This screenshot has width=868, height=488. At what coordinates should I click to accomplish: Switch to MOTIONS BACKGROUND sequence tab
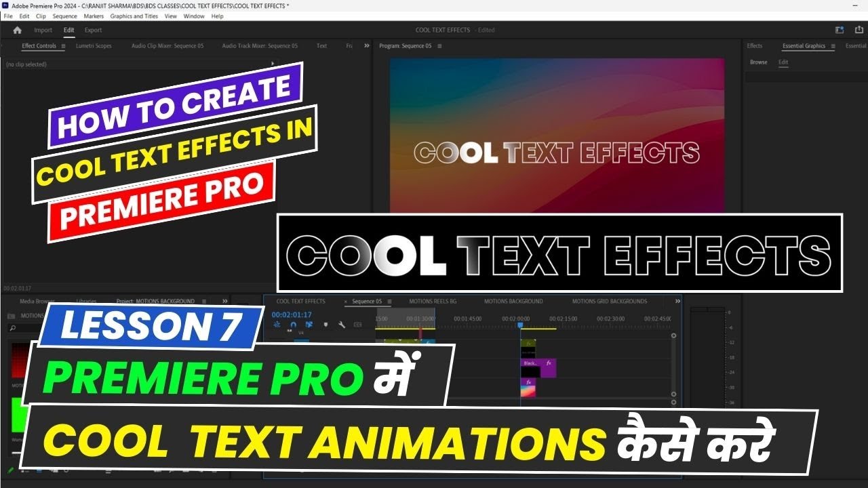pyautogui.click(x=513, y=302)
